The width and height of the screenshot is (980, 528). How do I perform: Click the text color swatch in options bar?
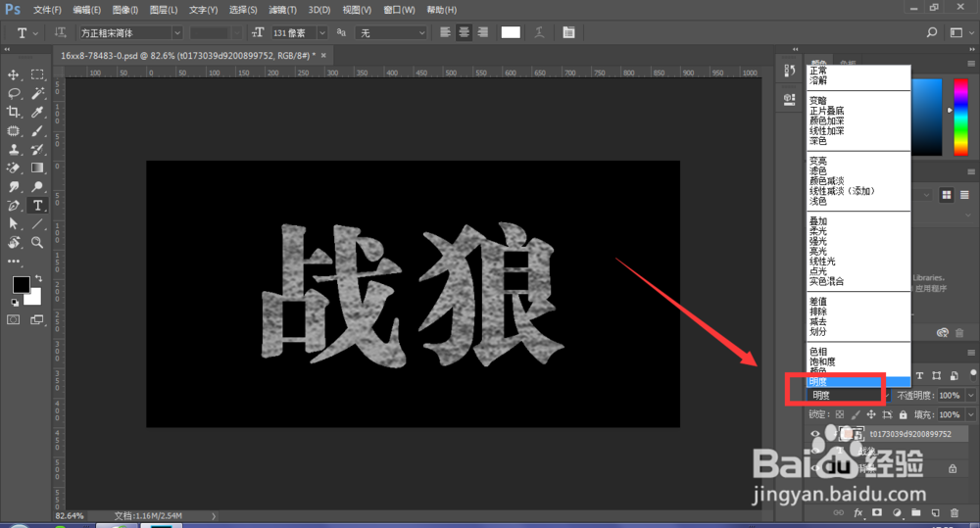click(x=511, y=32)
